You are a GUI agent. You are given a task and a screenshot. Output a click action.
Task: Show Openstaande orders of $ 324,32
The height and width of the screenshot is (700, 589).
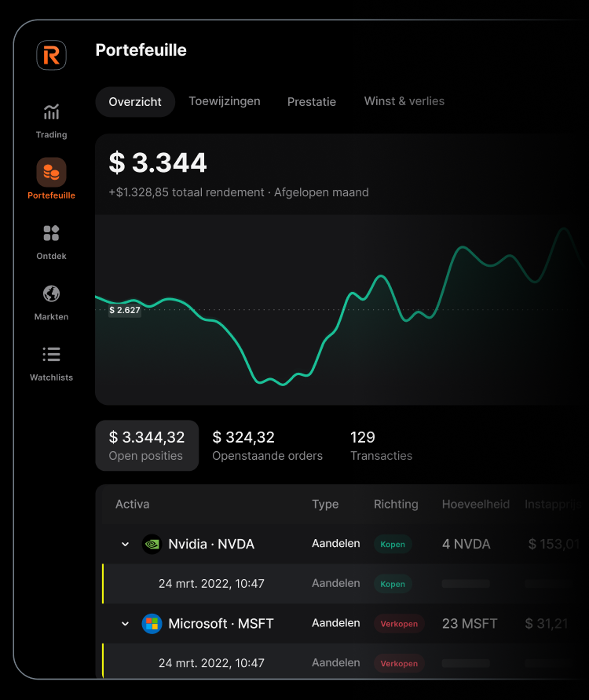pos(267,446)
